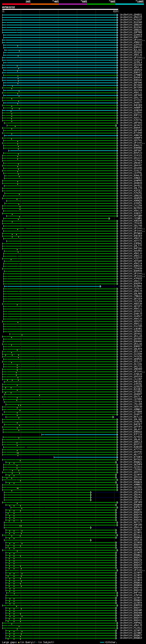Click hit label UniRef100_B4FS90
The width and height of the screenshot is (146, 644).
pos(131,249)
